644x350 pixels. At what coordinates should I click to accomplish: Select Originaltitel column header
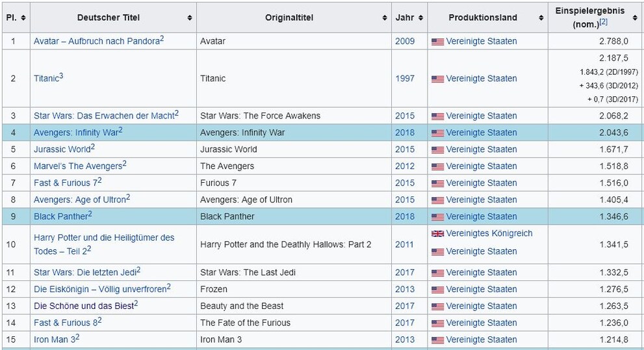(289, 18)
